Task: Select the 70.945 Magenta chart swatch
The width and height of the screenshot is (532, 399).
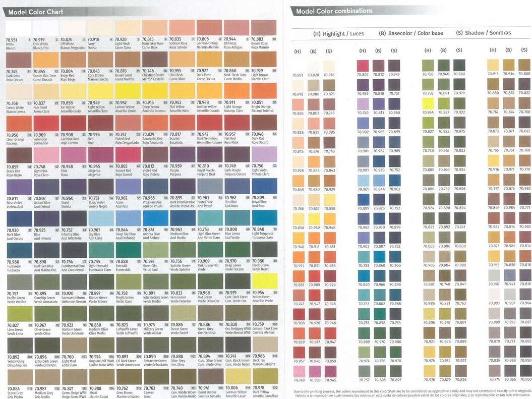Action: (x=101, y=155)
